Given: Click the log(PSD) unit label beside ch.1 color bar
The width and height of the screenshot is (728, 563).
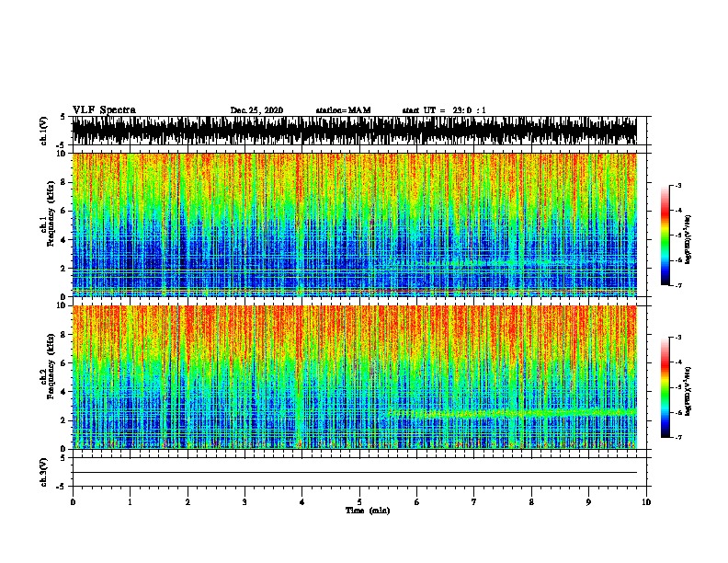Looking at the screenshot, I should (x=688, y=239).
